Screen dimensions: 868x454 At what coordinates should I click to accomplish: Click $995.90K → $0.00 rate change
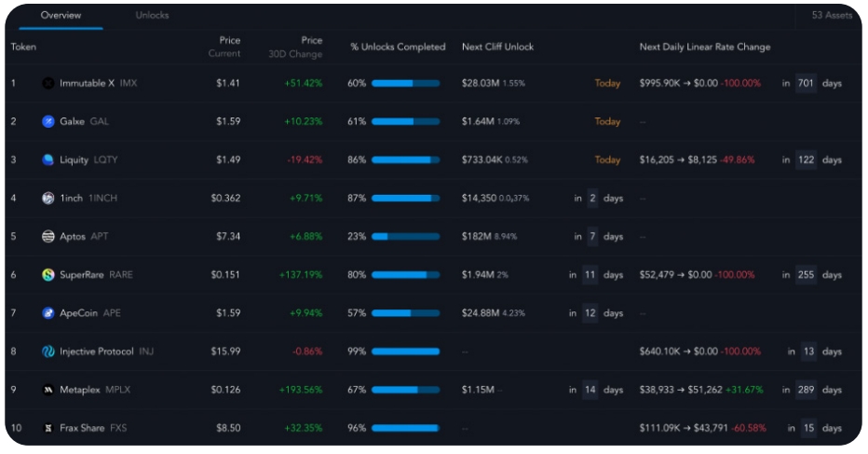coord(679,83)
